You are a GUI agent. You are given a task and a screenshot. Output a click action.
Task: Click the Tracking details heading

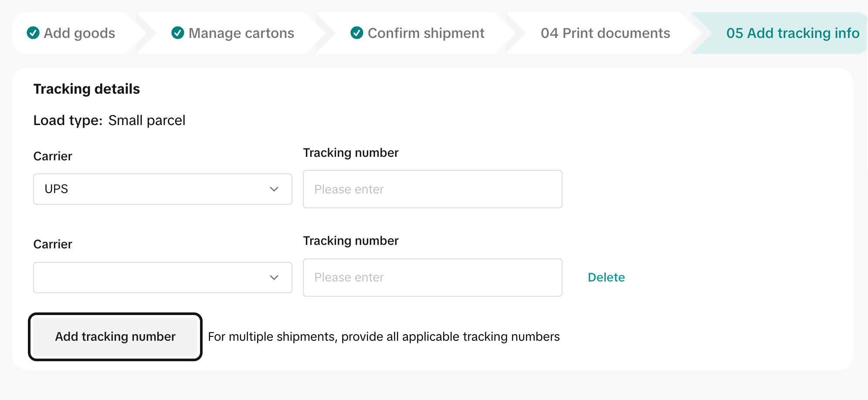87,89
